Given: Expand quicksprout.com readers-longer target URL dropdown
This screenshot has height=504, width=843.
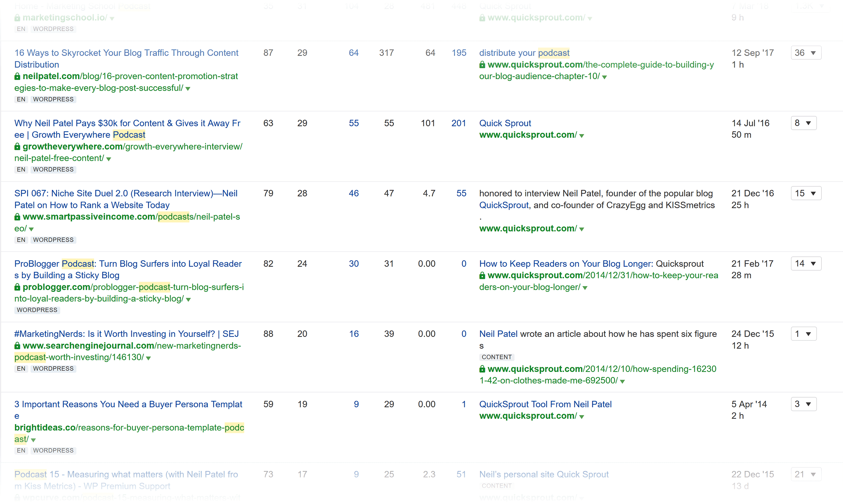Looking at the screenshot, I should click(585, 288).
